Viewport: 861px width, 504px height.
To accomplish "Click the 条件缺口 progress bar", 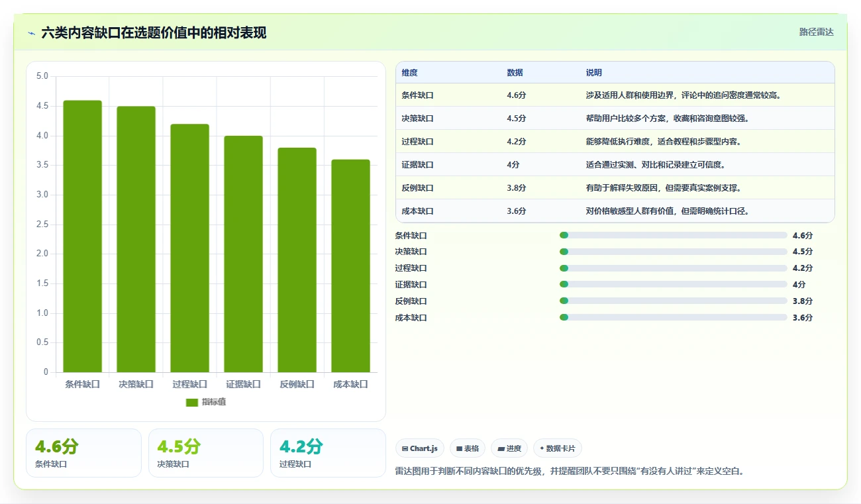I will pyautogui.click(x=674, y=235).
